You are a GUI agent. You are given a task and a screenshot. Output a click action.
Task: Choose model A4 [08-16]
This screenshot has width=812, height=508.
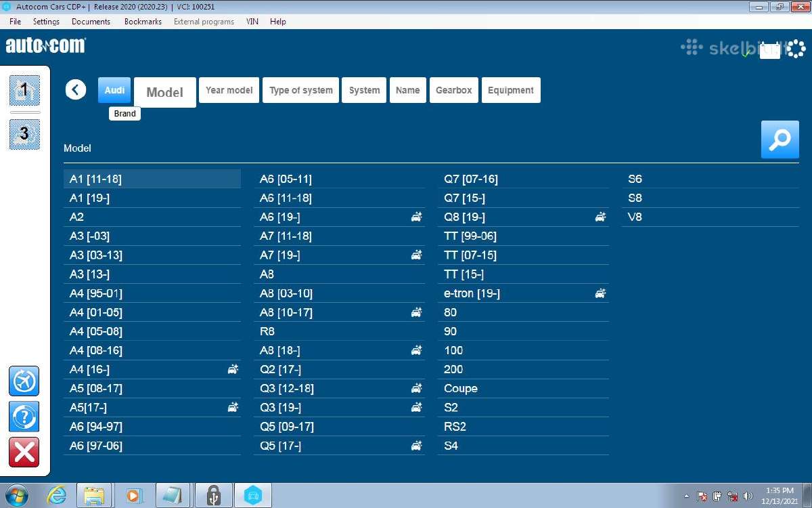point(96,350)
